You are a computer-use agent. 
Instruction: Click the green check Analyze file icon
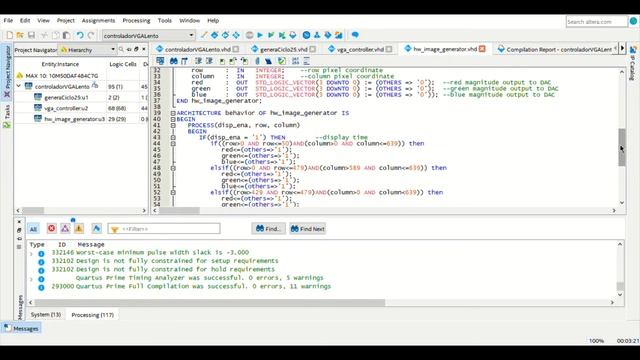tap(282, 61)
